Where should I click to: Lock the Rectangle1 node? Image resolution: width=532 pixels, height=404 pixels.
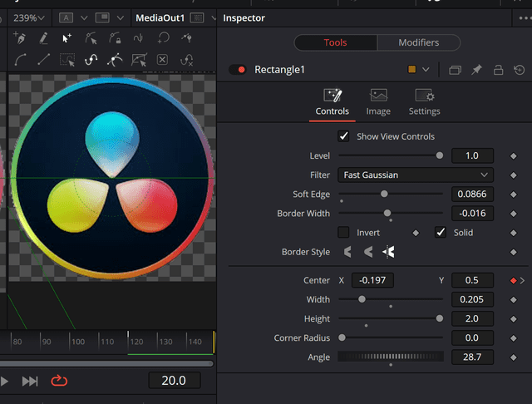click(x=498, y=70)
